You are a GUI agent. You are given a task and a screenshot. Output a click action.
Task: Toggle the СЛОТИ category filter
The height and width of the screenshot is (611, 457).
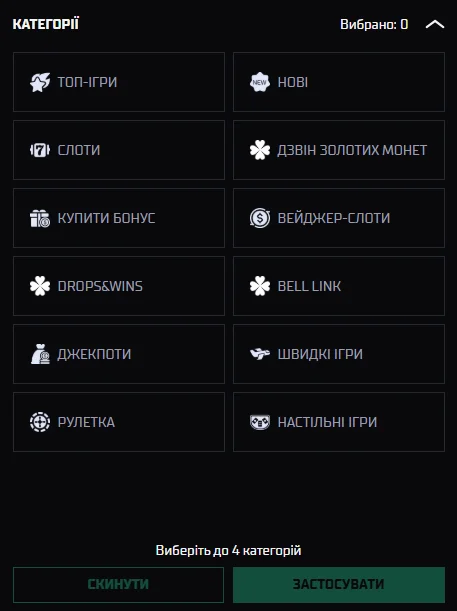point(119,150)
